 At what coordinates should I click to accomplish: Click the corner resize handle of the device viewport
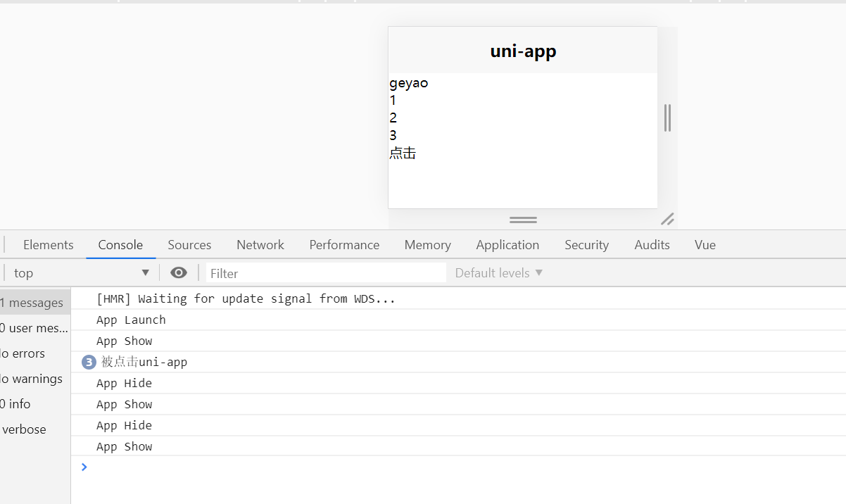coord(667,219)
